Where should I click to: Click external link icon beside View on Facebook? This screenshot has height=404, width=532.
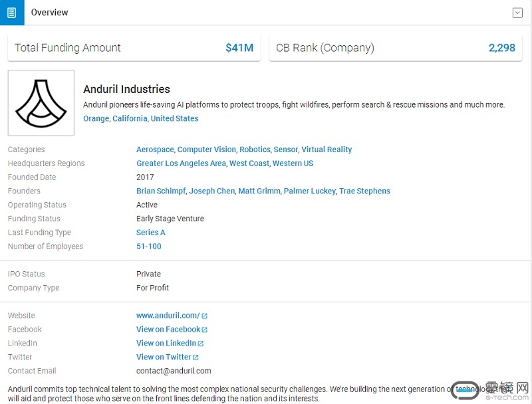205,330
